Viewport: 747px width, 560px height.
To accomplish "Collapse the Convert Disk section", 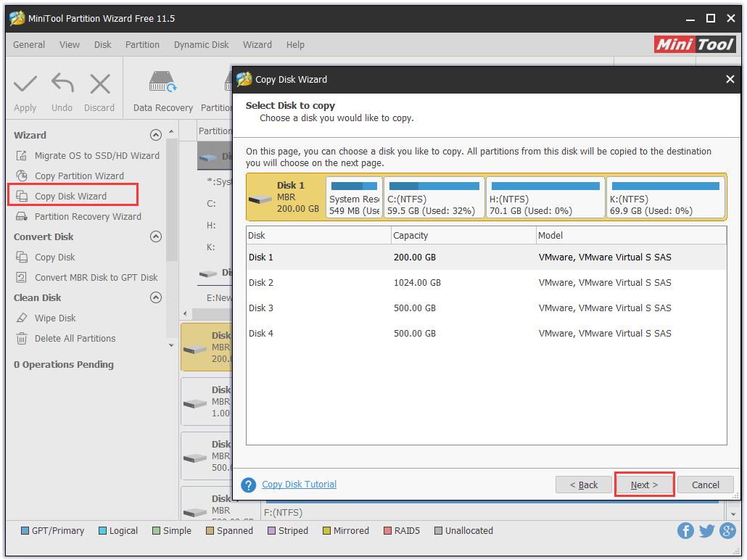I will click(156, 237).
